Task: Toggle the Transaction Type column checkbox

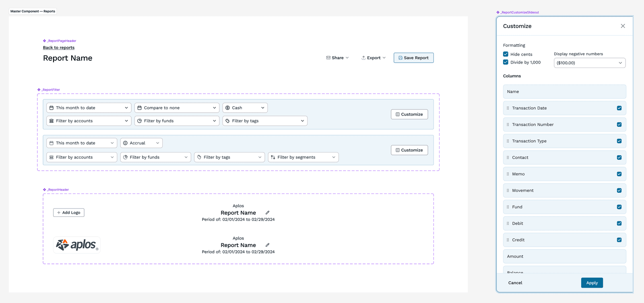Action: 619,141
